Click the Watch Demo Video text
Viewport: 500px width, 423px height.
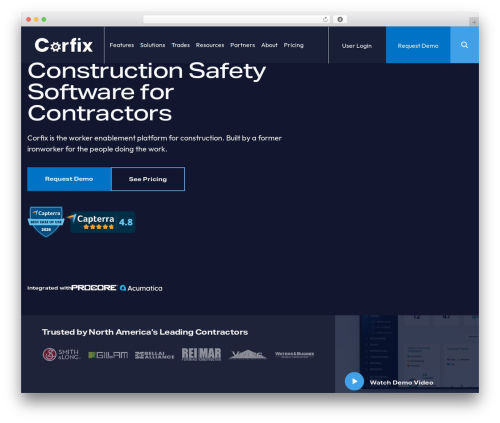pos(401,382)
